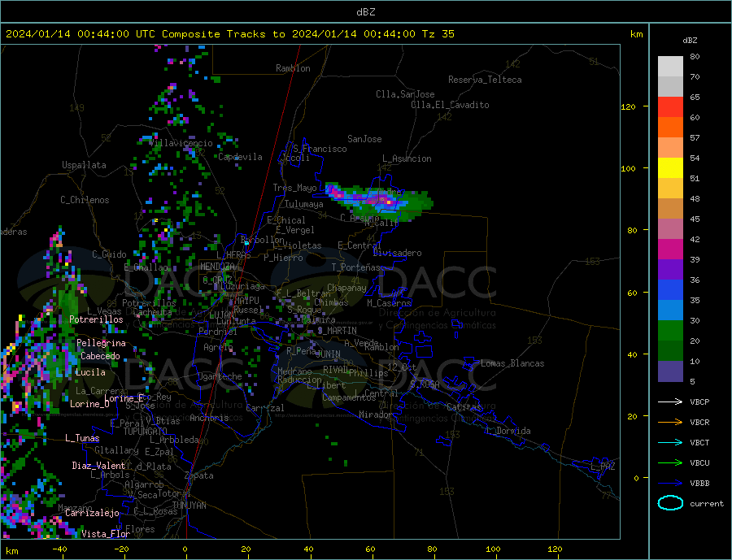
Task: Click the magenta 42 dBZ legend swatch
Action: [x=670, y=250]
